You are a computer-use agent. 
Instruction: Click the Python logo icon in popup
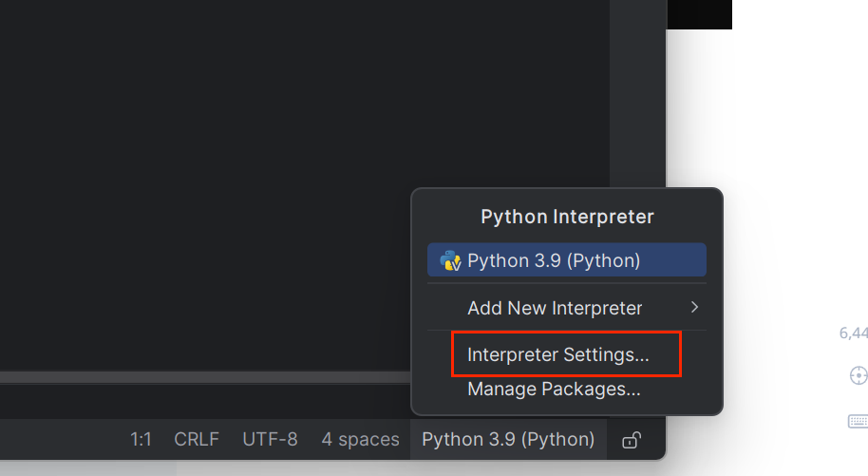coord(450,260)
